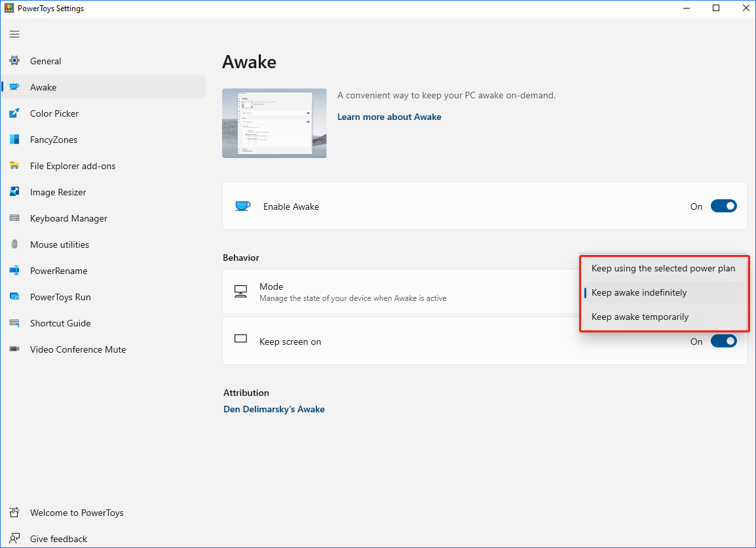Open Learn more about Awake link
The height and width of the screenshot is (548, 756).
pyautogui.click(x=389, y=117)
